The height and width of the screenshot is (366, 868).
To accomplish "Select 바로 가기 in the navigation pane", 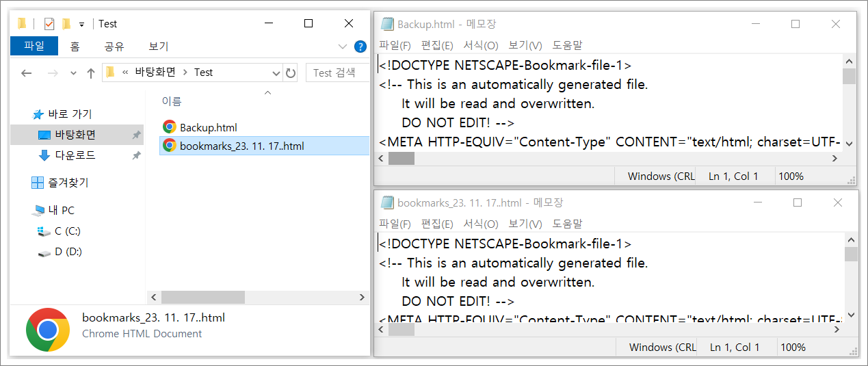I will [69, 114].
